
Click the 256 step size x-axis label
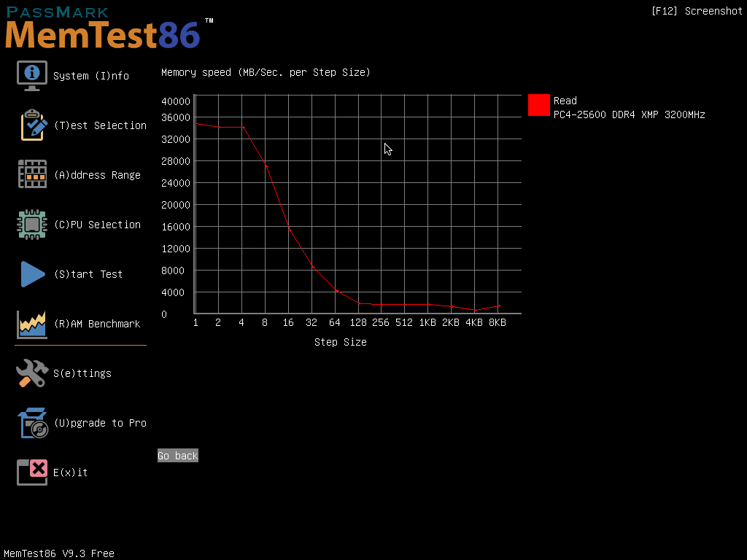point(381,323)
